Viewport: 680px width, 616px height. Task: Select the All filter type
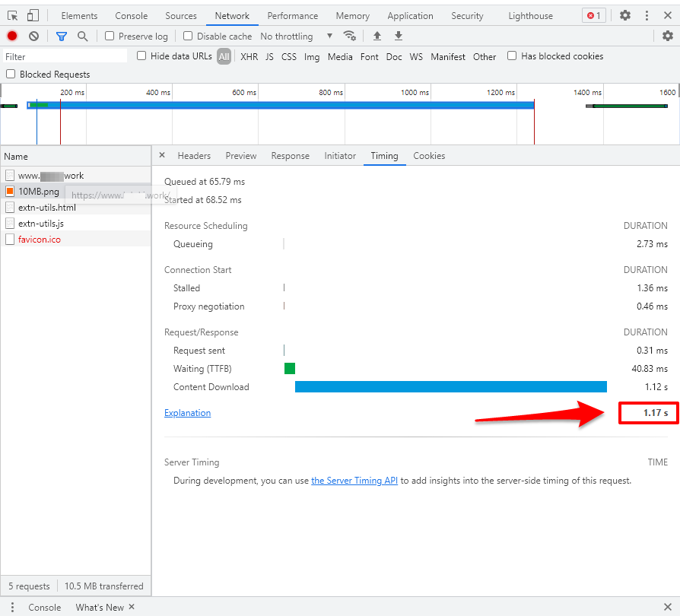click(x=224, y=56)
